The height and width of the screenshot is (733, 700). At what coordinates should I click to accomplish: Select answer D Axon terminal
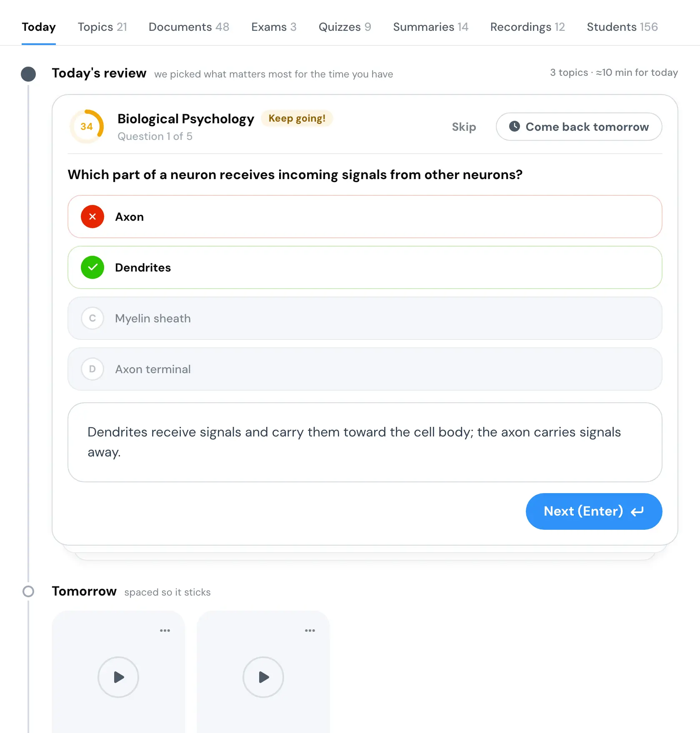pos(365,369)
